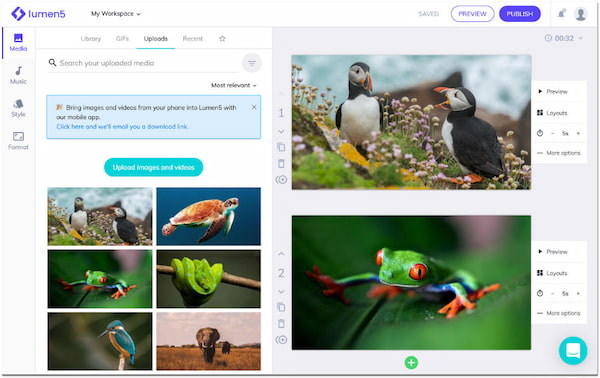Image resolution: width=600 pixels, height=378 pixels.
Task: Click the email download link
Action: [122, 127]
